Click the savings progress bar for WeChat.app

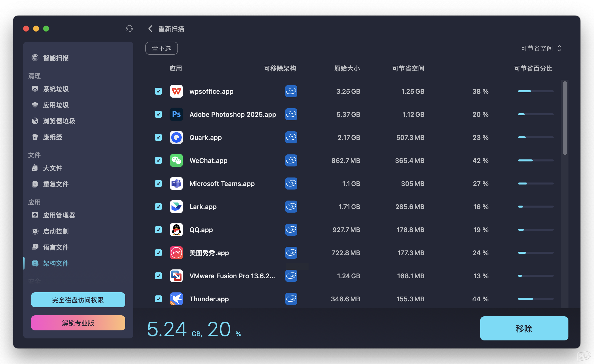click(x=536, y=160)
